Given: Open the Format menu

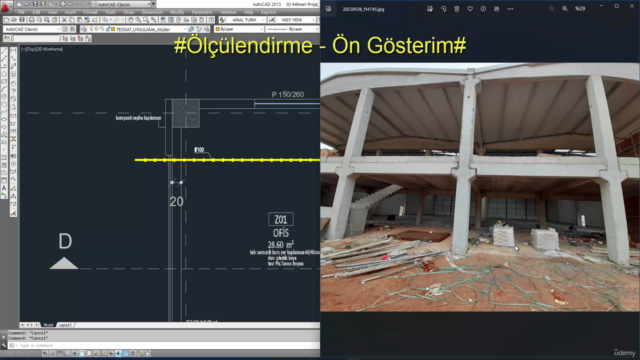Looking at the screenshot, I should point(90,12).
